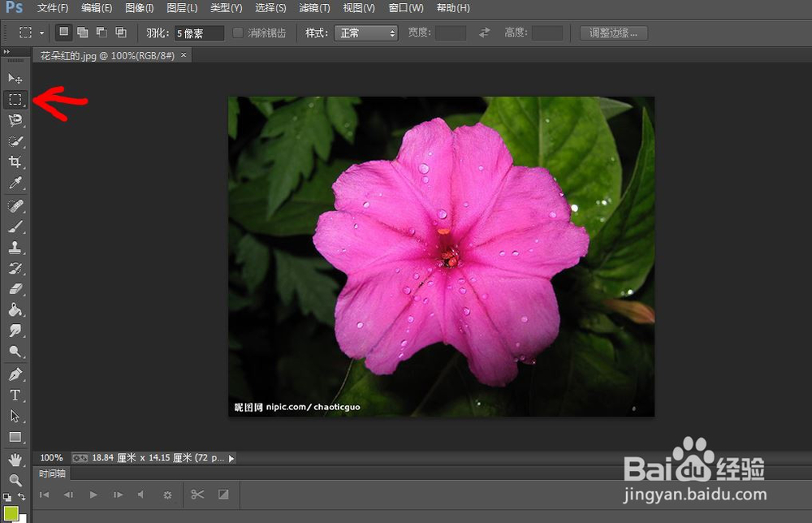Viewport: 812px width, 523px height.
Task: Select the Path Selection tool
Action: pos(15,416)
